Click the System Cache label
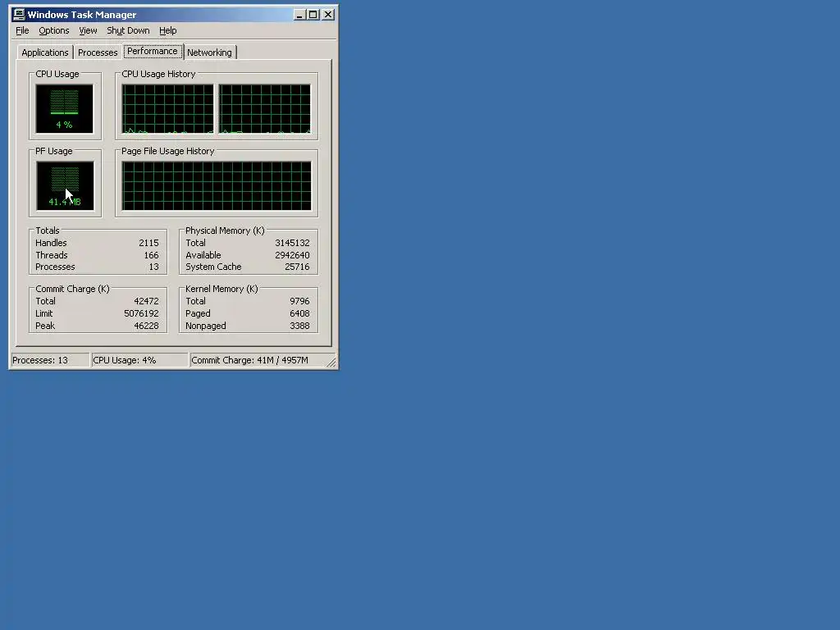 click(213, 267)
